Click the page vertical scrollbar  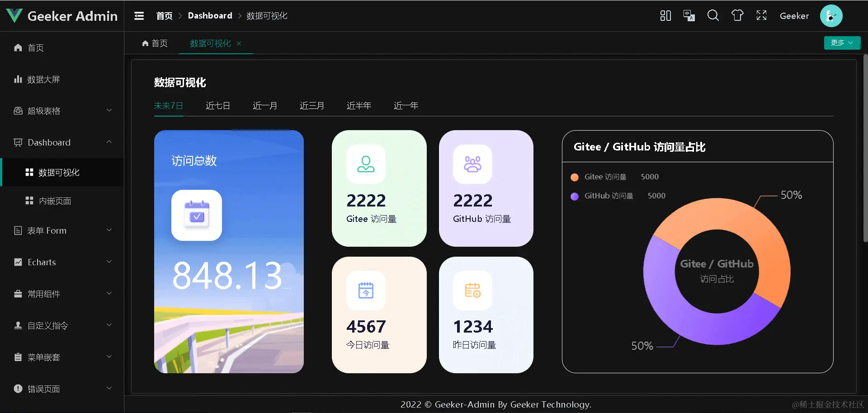[x=865, y=148]
